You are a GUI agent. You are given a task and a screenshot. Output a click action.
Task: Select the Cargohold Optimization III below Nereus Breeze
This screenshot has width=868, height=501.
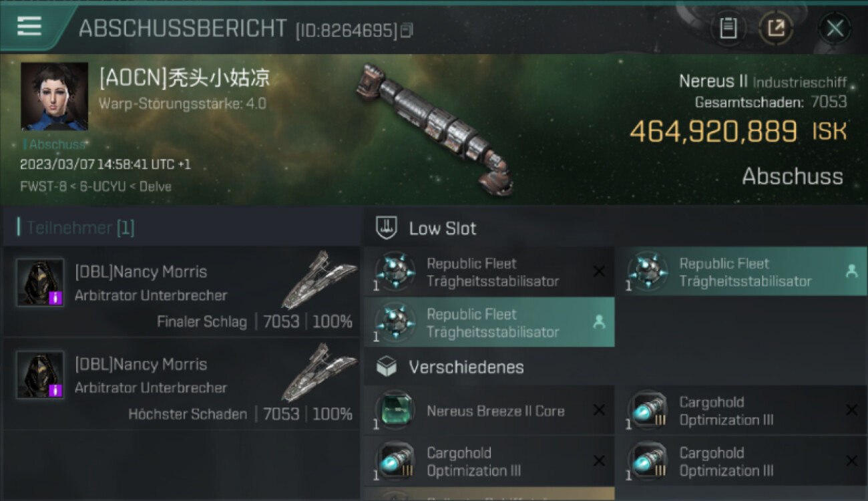pyautogui.click(x=489, y=462)
